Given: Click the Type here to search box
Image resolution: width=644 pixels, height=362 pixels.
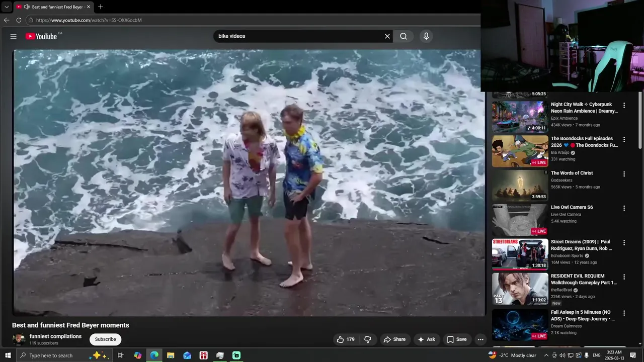Looking at the screenshot, I should coord(64,355).
